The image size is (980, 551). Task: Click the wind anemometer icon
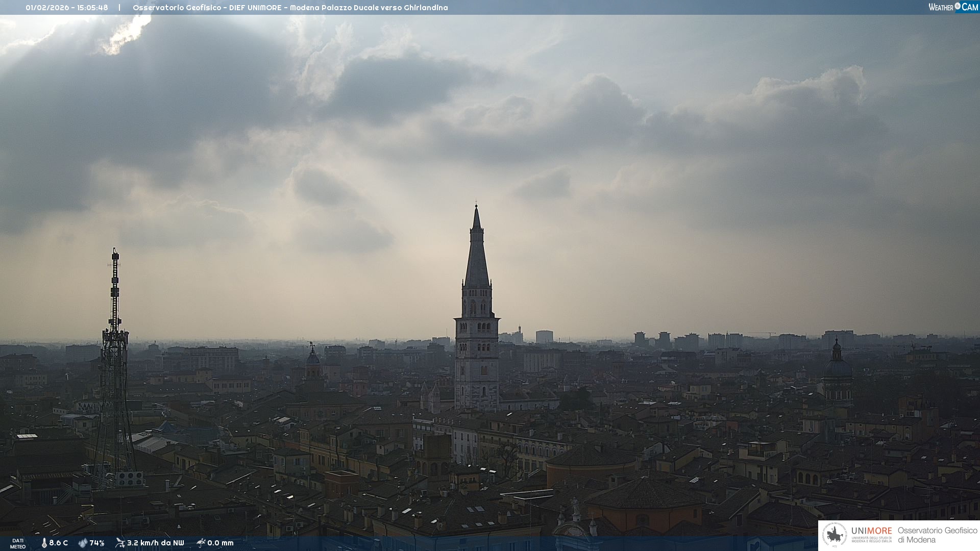tap(120, 543)
